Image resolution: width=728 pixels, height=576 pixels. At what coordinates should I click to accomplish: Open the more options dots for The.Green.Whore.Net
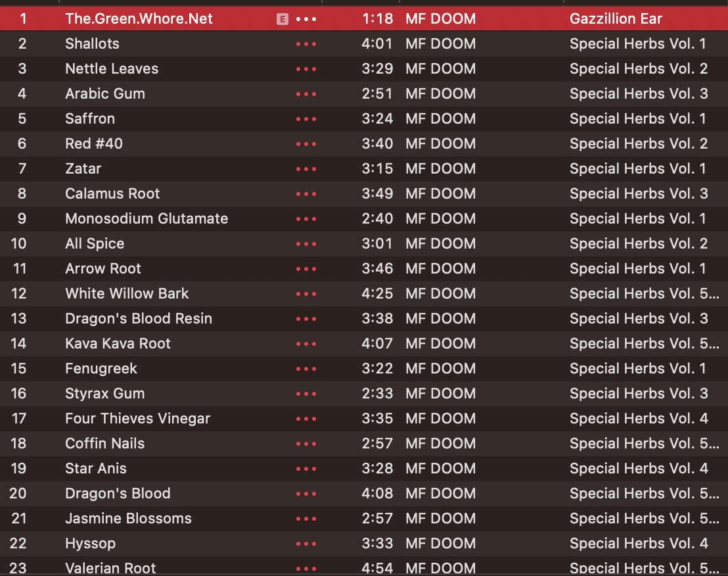pos(306,19)
